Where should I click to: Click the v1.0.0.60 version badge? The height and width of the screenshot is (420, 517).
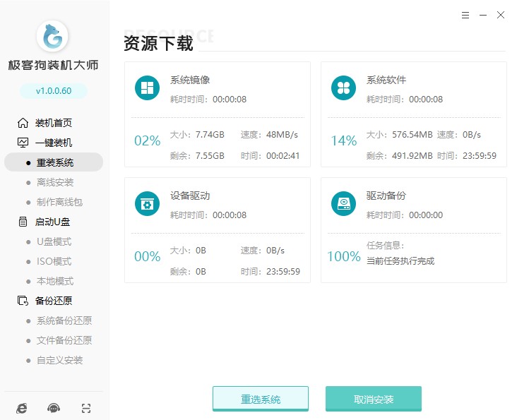click(x=53, y=90)
